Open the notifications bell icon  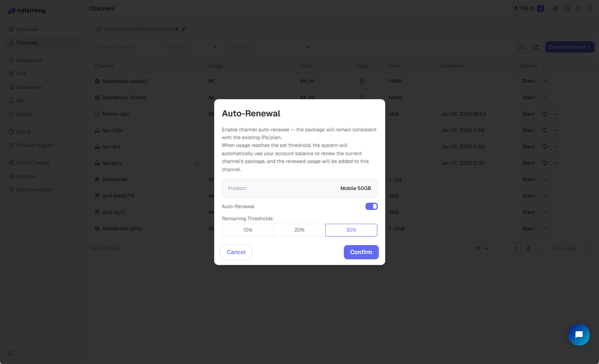(x=578, y=8)
